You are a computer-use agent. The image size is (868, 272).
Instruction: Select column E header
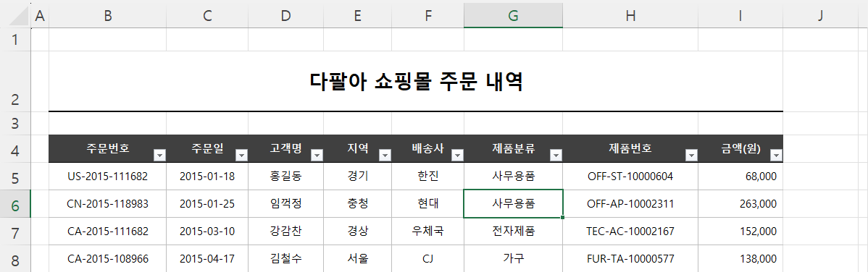point(358,16)
